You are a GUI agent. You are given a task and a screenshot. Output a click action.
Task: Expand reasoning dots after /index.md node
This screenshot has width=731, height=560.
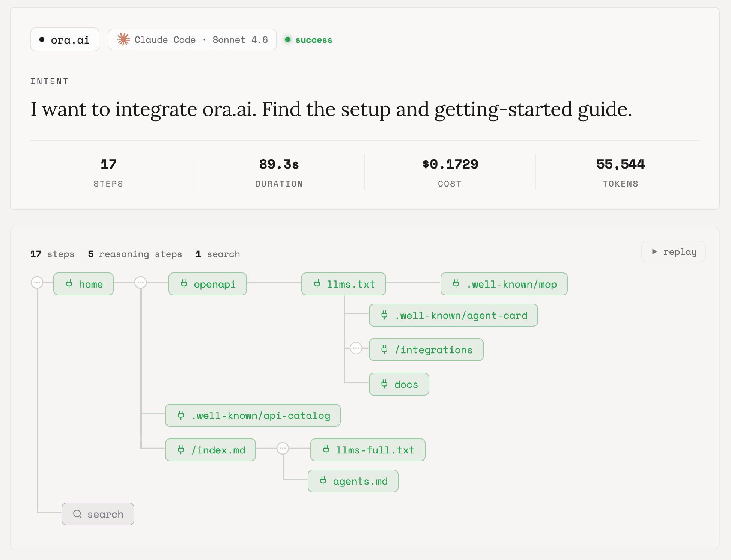click(x=283, y=448)
